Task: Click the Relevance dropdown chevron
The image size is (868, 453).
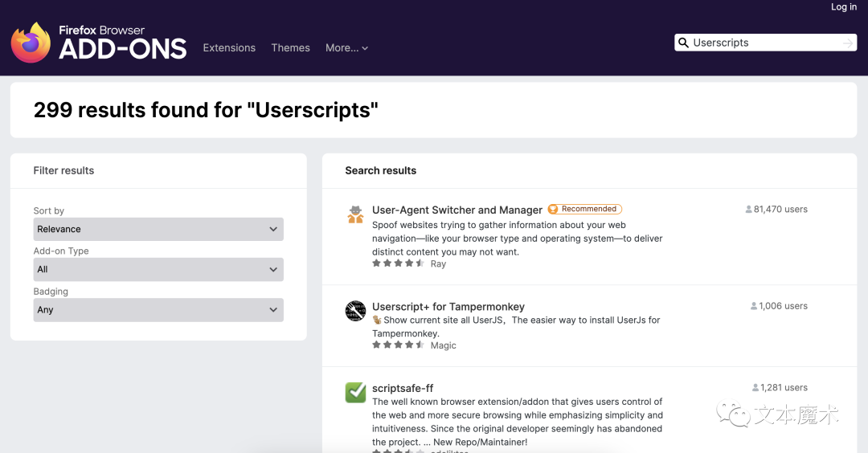Action: (x=273, y=229)
